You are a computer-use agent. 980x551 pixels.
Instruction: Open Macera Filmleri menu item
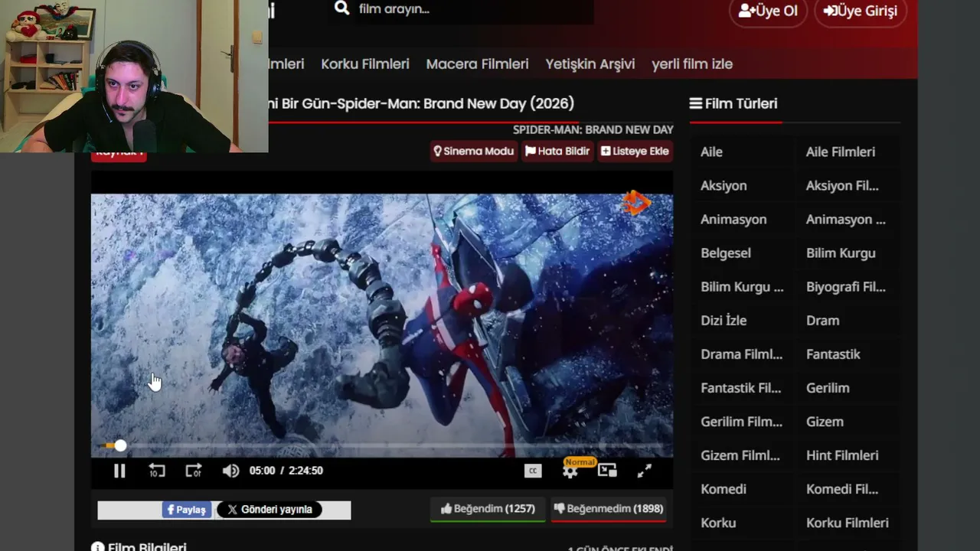[478, 64]
